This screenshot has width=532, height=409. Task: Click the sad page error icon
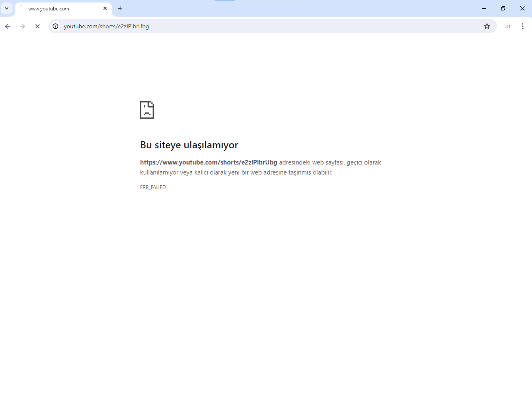tap(147, 110)
